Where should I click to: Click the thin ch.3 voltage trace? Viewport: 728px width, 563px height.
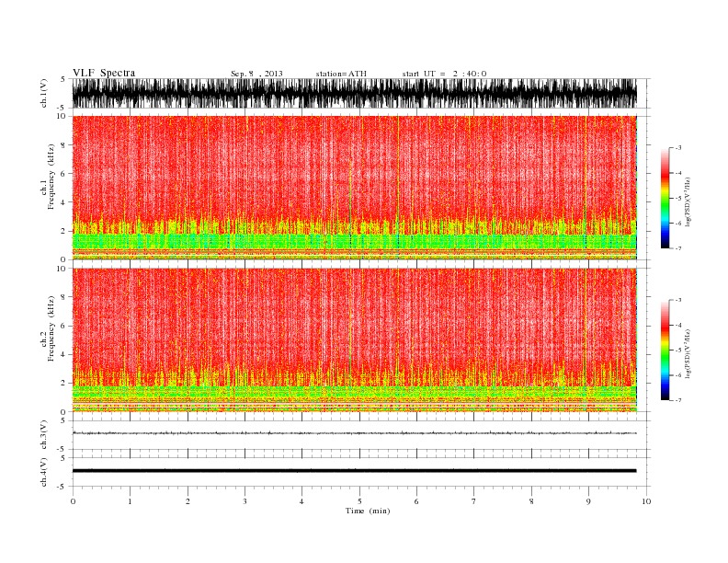[x=354, y=433]
